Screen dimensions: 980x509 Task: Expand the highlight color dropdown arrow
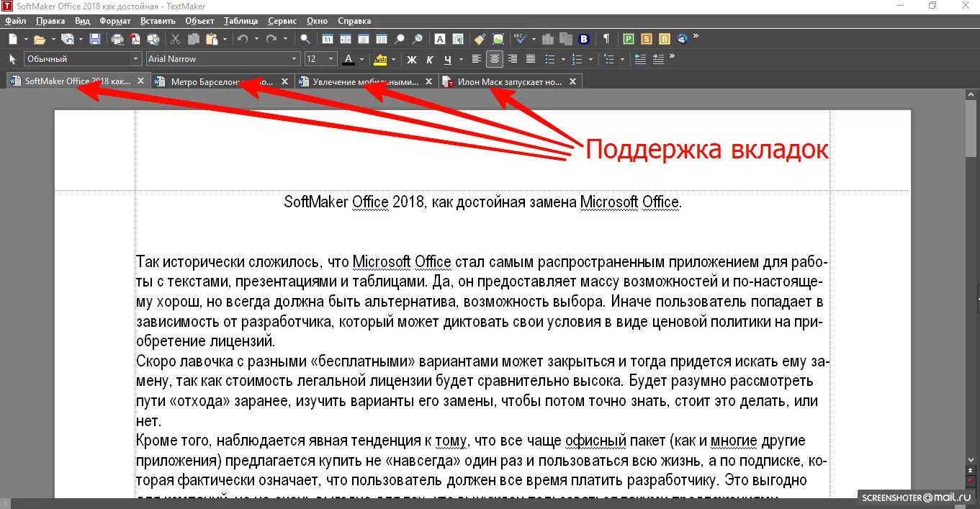[393, 59]
